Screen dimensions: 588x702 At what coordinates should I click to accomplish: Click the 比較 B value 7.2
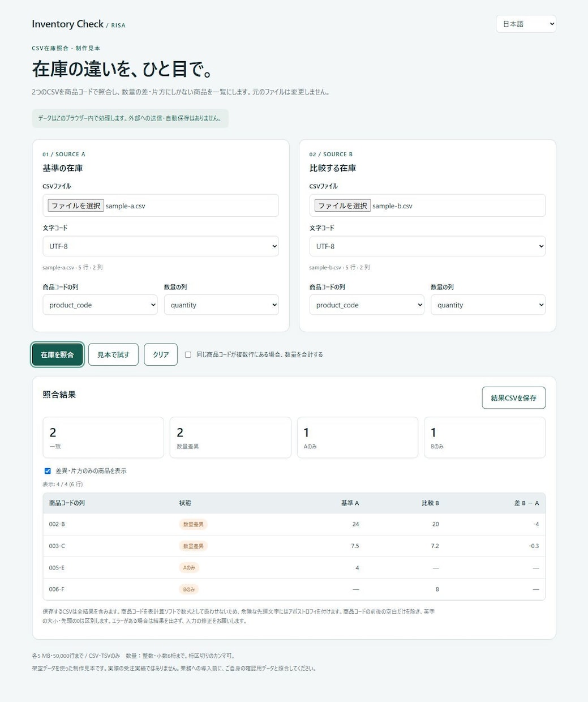coord(435,546)
